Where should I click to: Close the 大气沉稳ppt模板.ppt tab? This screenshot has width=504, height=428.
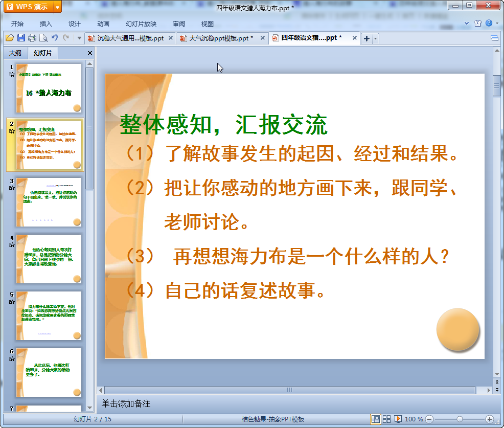(x=263, y=38)
